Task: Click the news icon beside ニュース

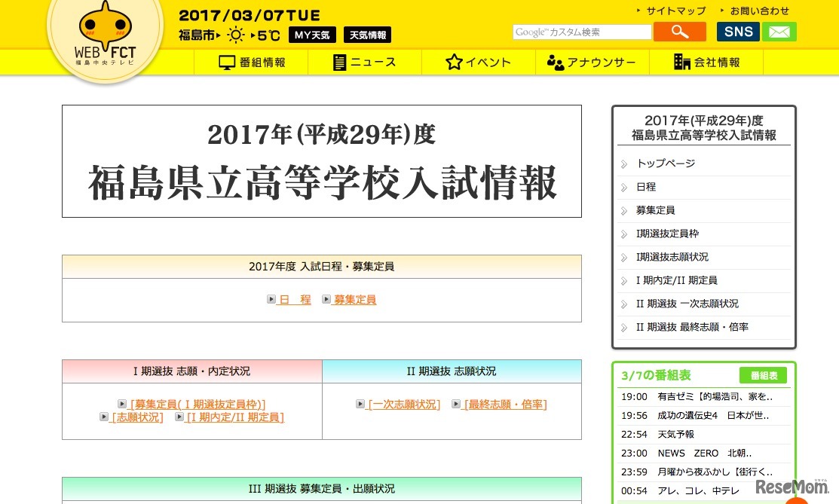Action: [x=341, y=62]
